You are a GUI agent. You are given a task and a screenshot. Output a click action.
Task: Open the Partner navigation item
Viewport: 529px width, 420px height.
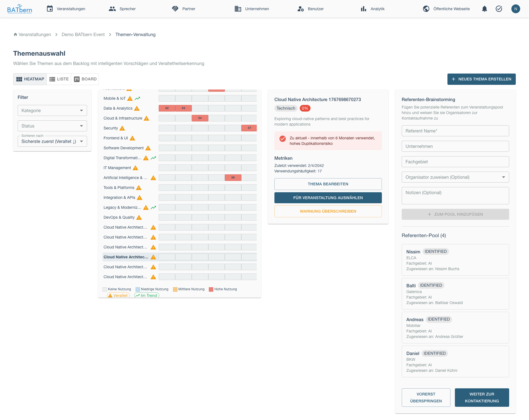coord(183,9)
